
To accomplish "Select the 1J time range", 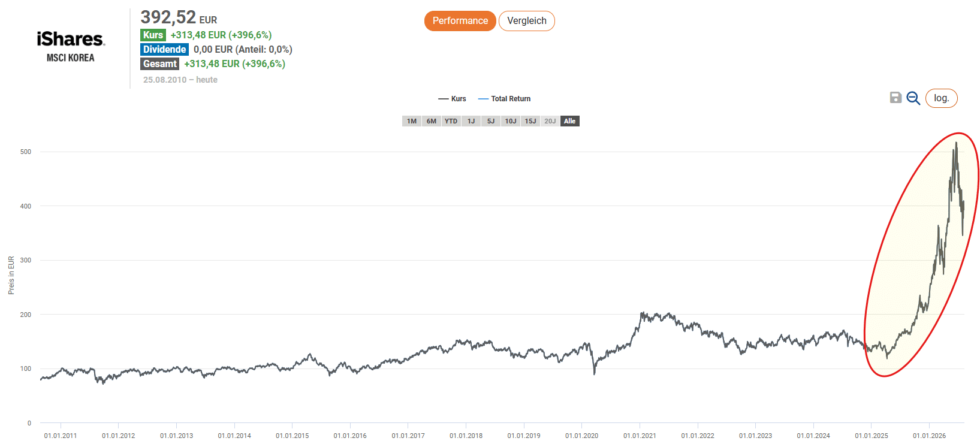I will pos(471,121).
